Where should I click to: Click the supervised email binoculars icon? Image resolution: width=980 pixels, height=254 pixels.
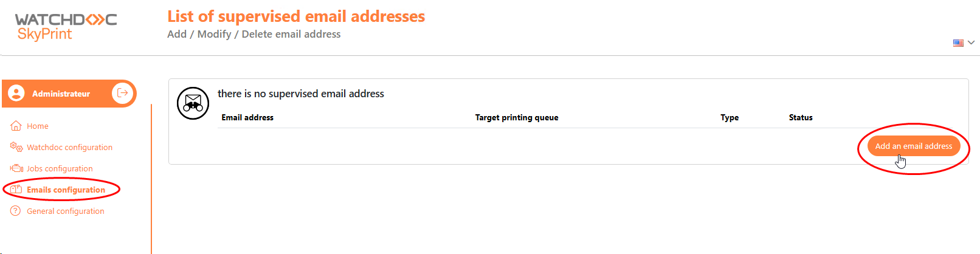[193, 103]
